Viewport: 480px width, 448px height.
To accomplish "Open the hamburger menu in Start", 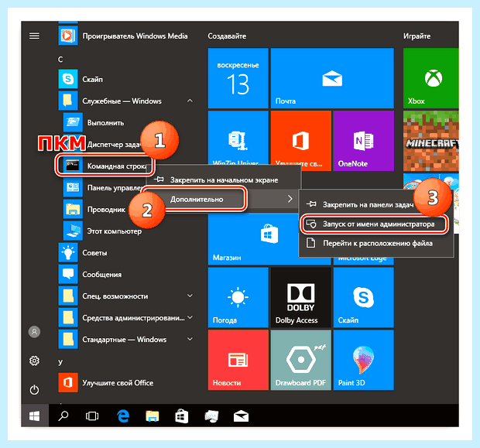I will pyautogui.click(x=34, y=36).
